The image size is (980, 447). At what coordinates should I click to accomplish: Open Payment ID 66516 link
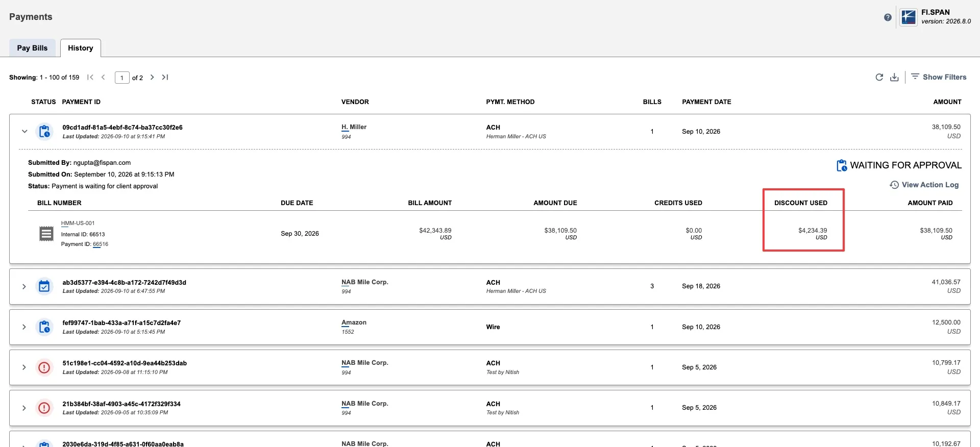click(x=101, y=244)
